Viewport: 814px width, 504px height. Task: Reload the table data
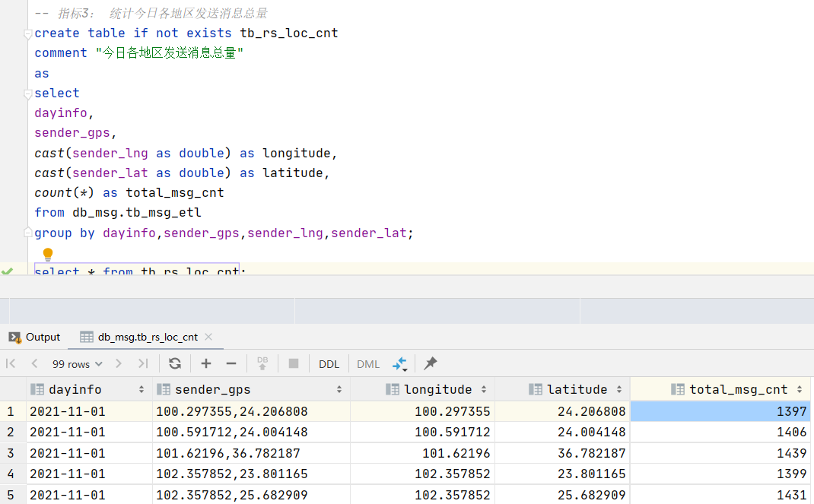[175, 363]
